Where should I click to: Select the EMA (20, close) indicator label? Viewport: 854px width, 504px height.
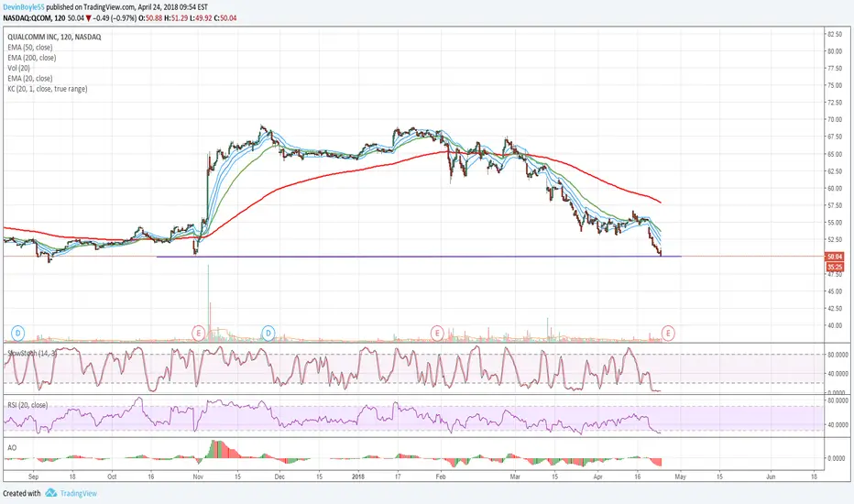(30, 79)
